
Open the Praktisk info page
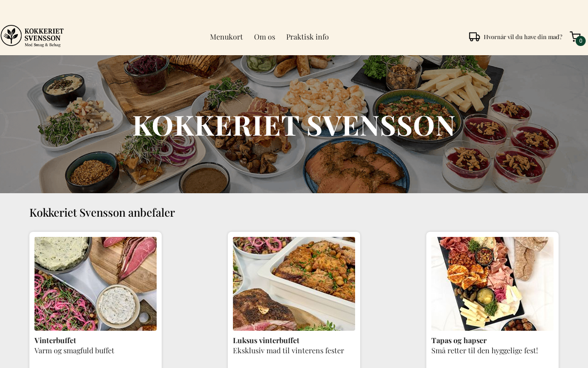click(307, 37)
